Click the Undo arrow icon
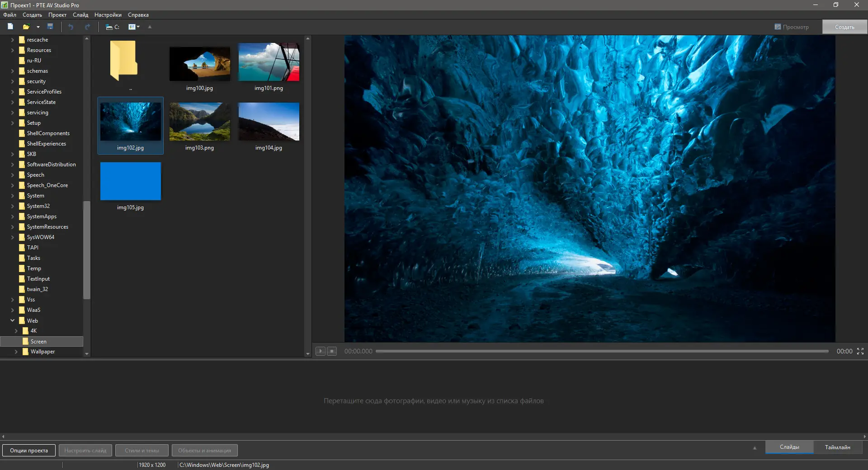Viewport: 868px width, 470px height. tap(71, 27)
